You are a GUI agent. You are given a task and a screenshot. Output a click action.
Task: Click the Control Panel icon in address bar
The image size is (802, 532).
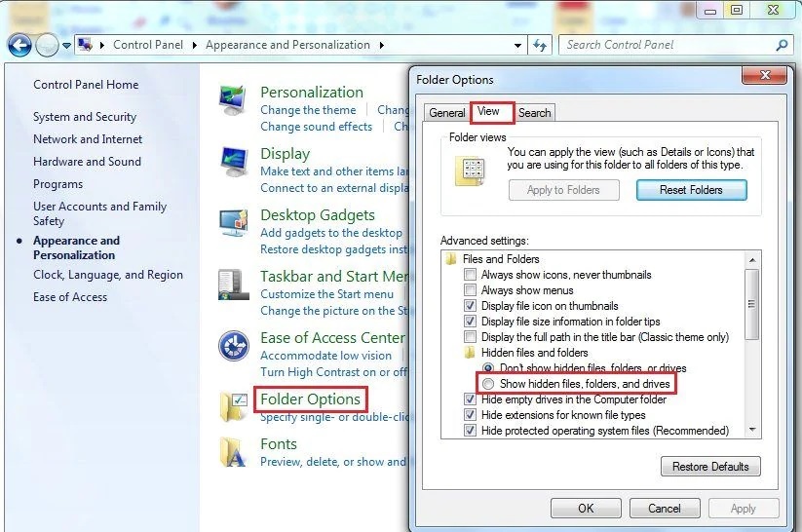pyautogui.click(x=85, y=45)
